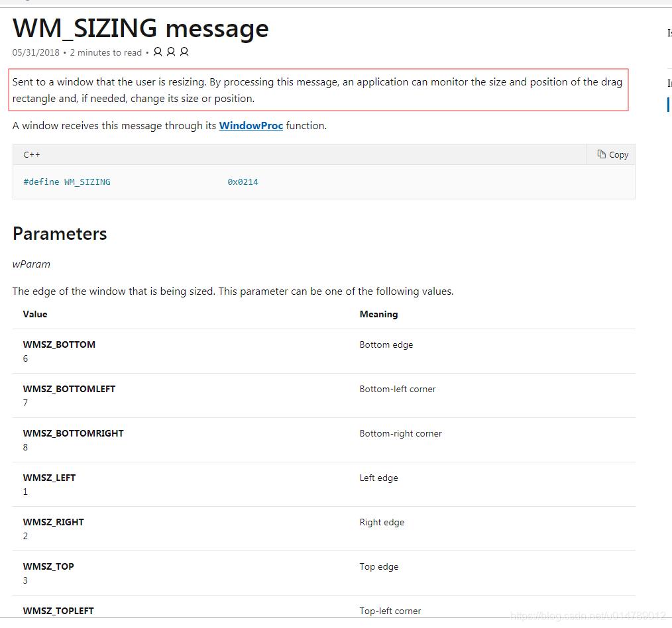Viewport: 672px width, 628px height.
Task: Click the Parameters section heading
Action: [x=59, y=233]
